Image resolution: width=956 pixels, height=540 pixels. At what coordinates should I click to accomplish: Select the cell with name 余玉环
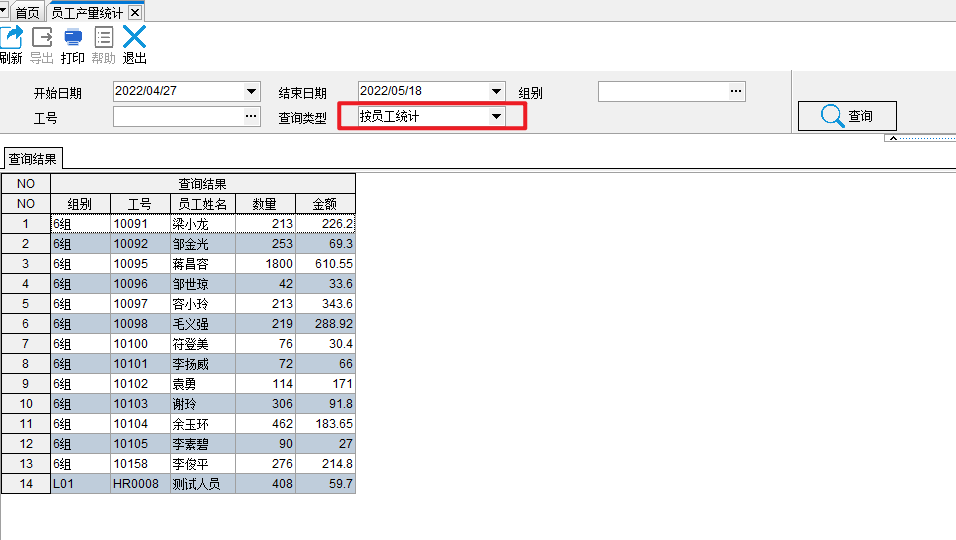point(202,424)
